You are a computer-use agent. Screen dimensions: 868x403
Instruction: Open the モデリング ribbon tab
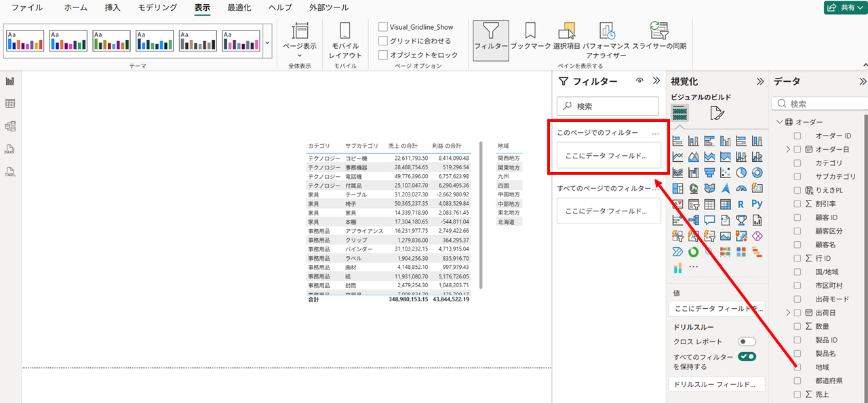tap(157, 7)
